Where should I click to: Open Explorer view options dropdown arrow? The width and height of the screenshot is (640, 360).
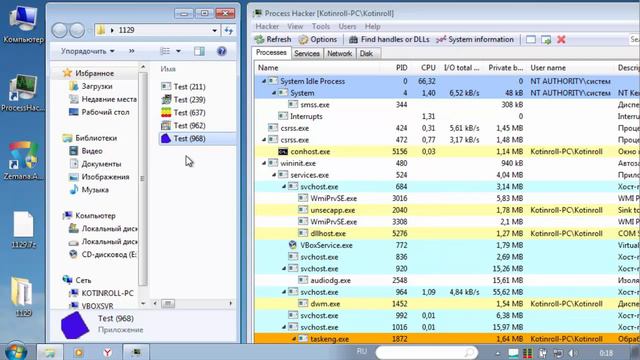tap(178, 51)
